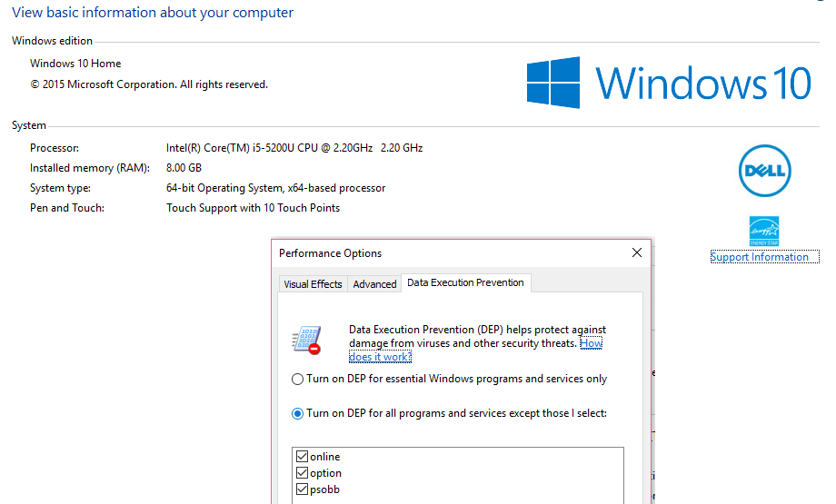836x504 pixels.
Task: Click the 'Windows edition' section heading
Action: point(53,41)
